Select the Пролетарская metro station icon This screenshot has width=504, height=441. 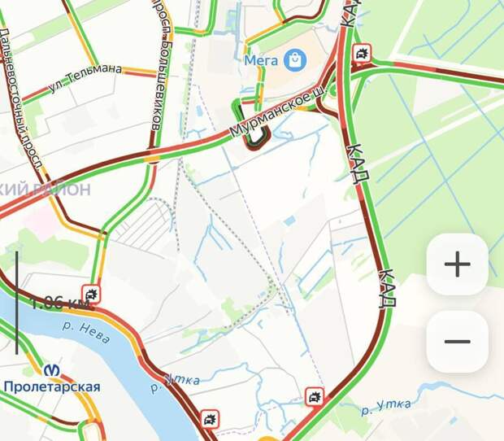(x=52, y=370)
